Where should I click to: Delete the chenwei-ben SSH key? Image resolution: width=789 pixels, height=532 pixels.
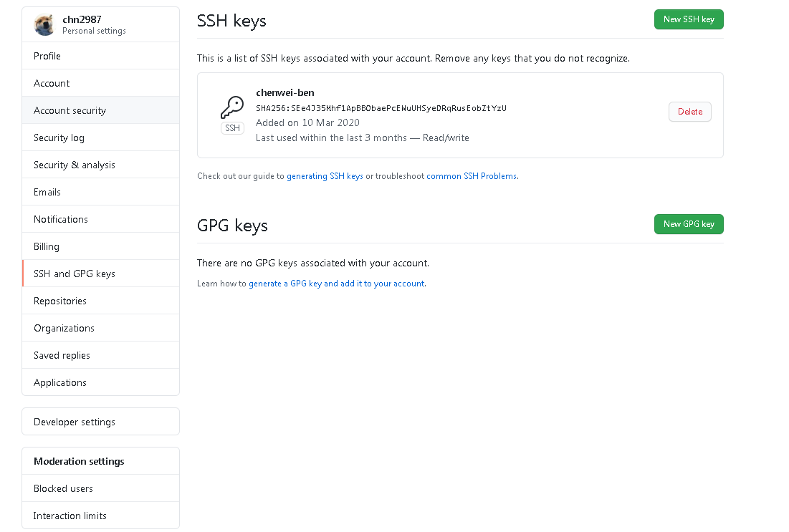pos(689,112)
